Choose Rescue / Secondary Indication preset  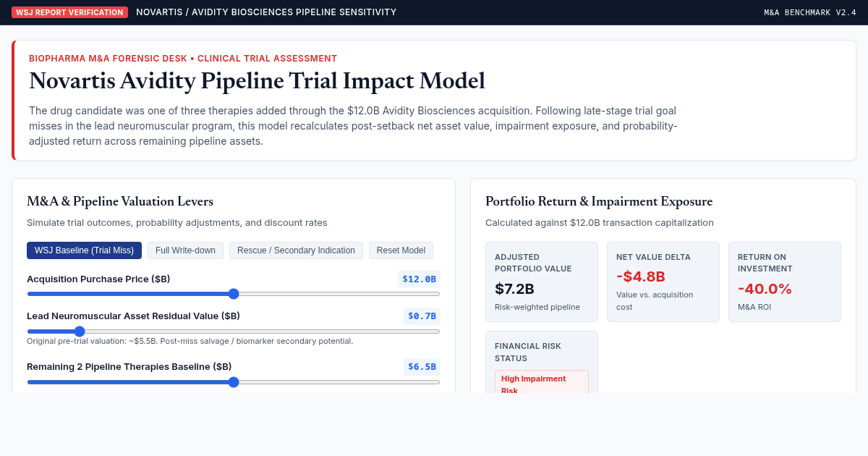[x=296, y=250]
